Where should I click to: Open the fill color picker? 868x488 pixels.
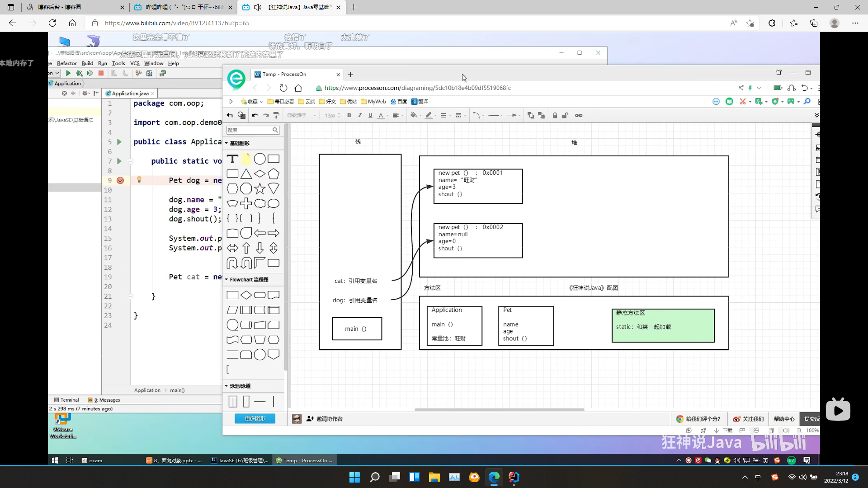(414, 115)
